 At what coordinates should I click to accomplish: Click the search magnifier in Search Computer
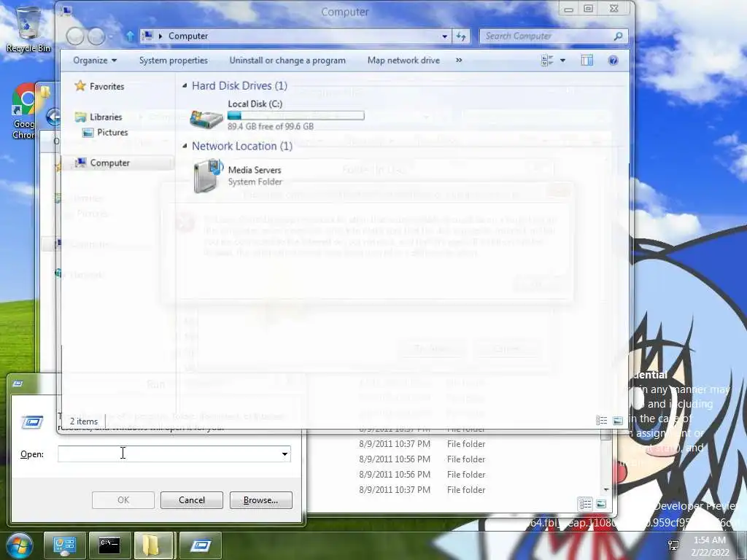[x=618, y=36]
